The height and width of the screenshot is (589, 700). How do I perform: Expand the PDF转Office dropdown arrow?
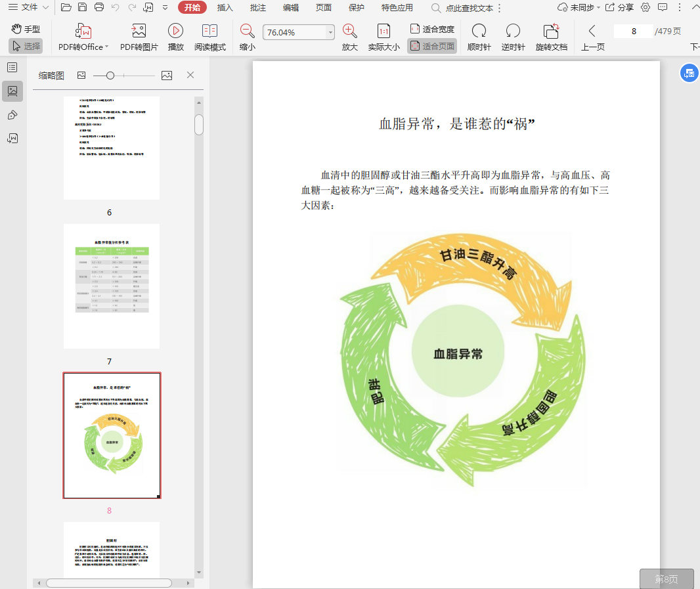106,47
